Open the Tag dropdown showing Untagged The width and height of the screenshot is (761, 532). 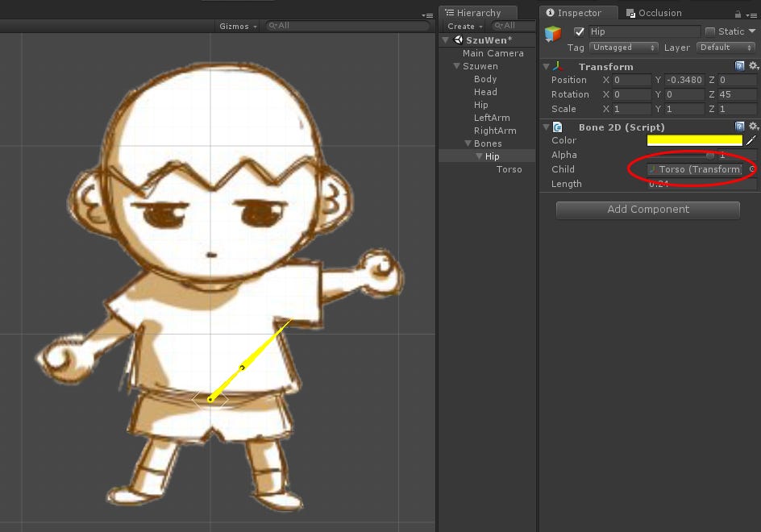(x=623, y=48)
